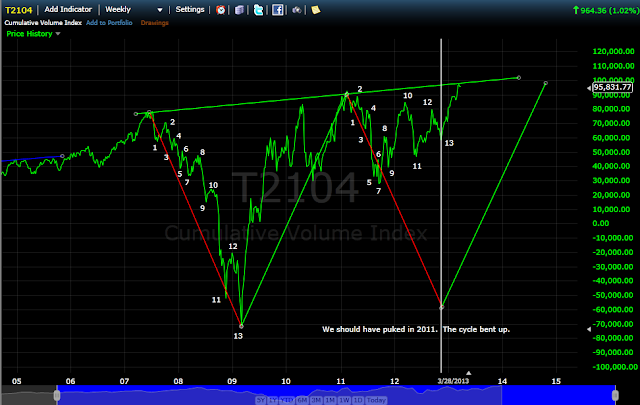Viewport: 640px width, 405px height.
Task: Click the 964.36 (1.02%) change readout
Action: [x=609, y=11]
